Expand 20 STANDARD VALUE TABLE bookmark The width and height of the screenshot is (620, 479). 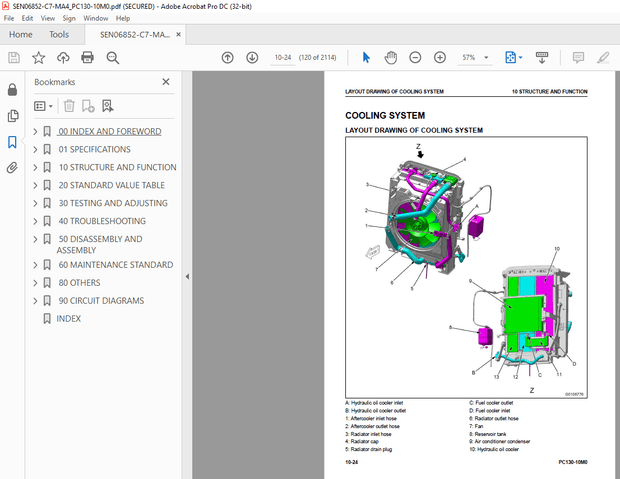point(35,185)
